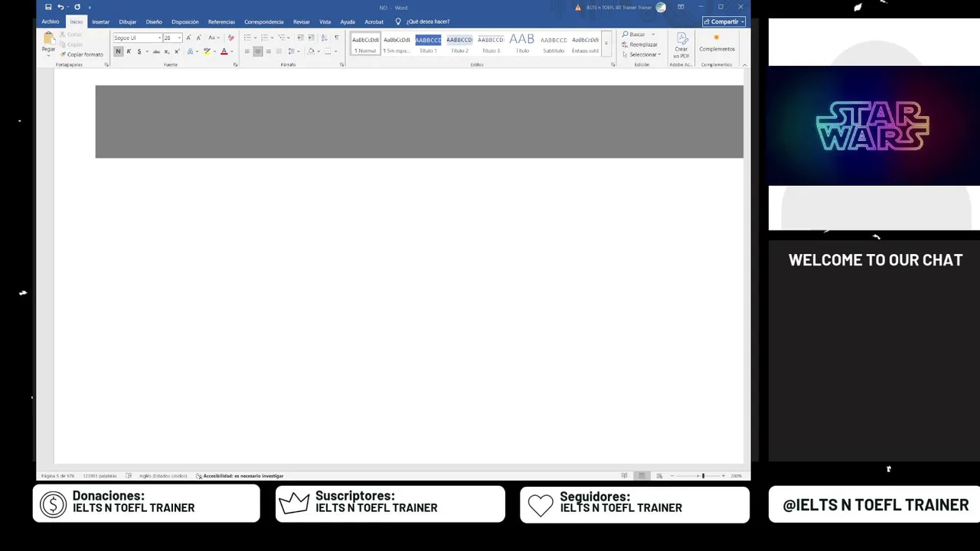Open the text highlight color swatch
This screenshot has height=551, width=980.
point(207,51)
